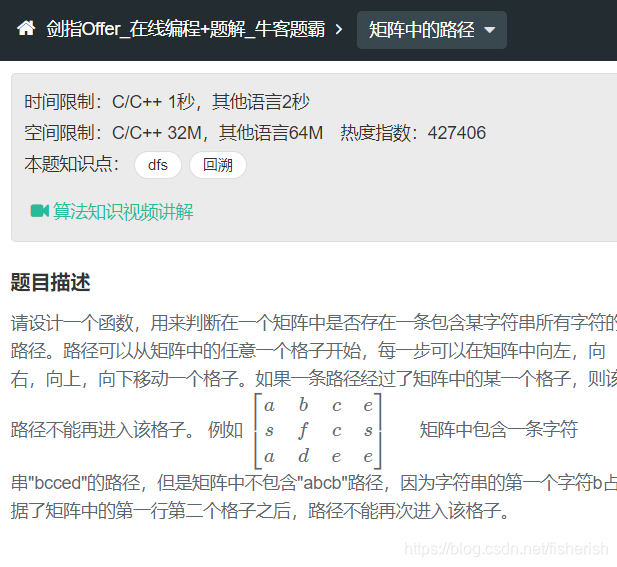Click the 时间限制：C/C++ 1秒 text
The image size is (617, 567).
click(109, 102)
